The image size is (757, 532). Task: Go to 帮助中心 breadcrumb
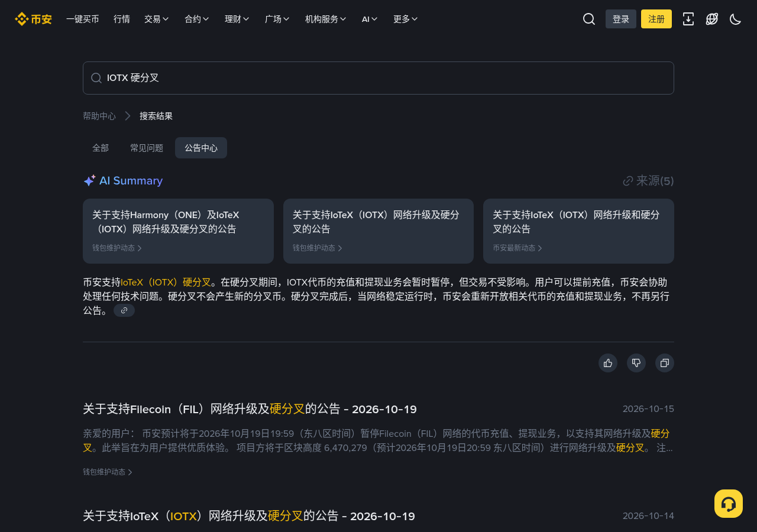[99, 116]
